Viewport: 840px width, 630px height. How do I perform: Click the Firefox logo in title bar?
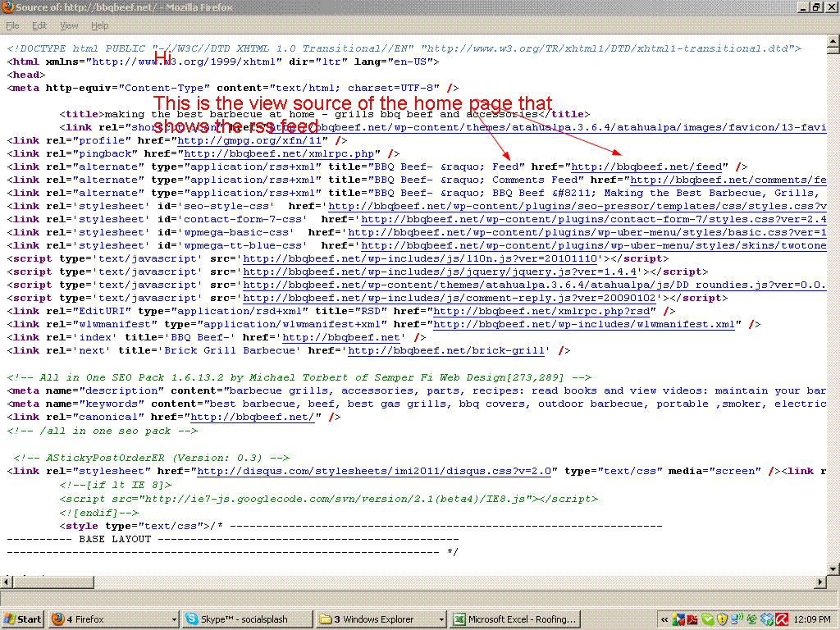point(7,7)
